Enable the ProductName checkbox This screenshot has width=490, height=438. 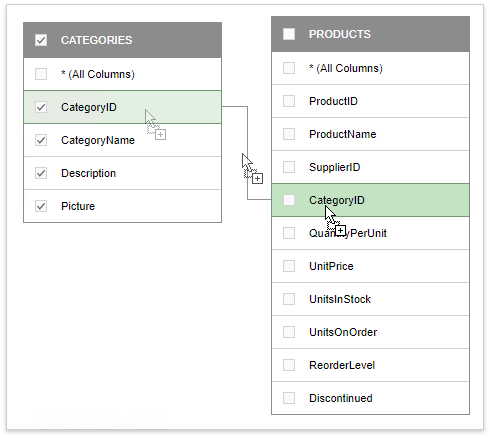pyautogui.click(x=289, y=134)
